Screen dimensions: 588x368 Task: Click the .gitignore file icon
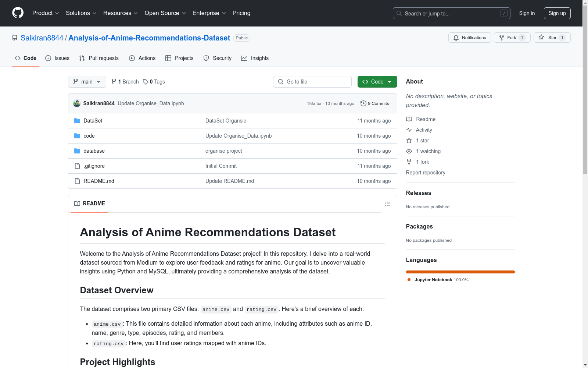[77, 166]
